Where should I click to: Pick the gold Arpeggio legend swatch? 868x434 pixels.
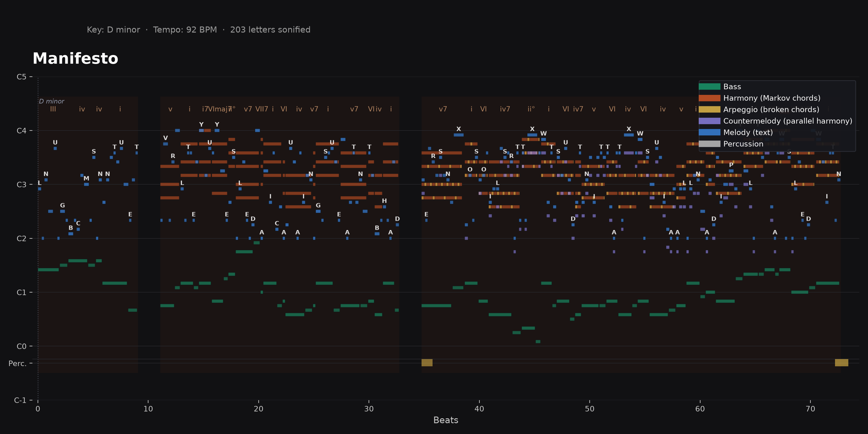tap(709, 109)
